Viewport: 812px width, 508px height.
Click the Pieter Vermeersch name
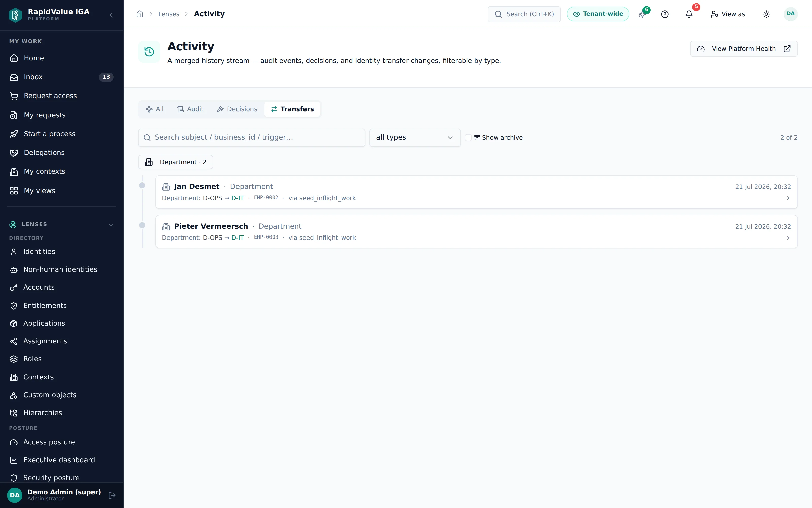pos(211,226)
